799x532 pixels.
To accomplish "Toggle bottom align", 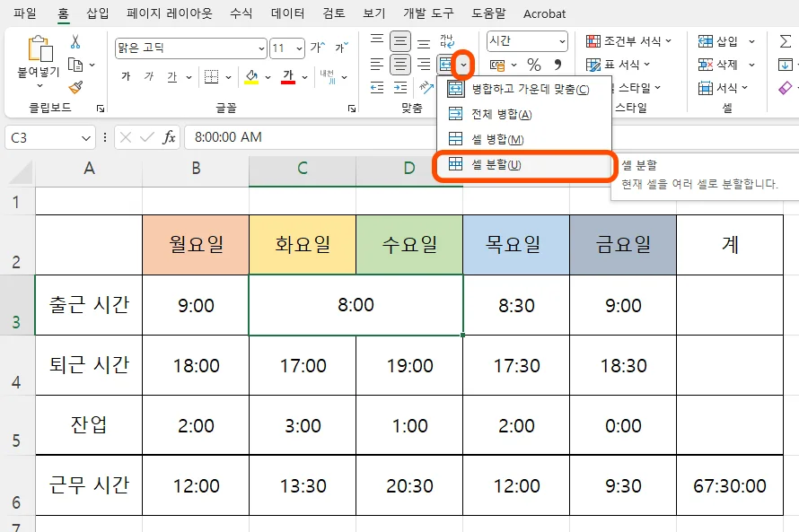I will click(x=424, y=42).
